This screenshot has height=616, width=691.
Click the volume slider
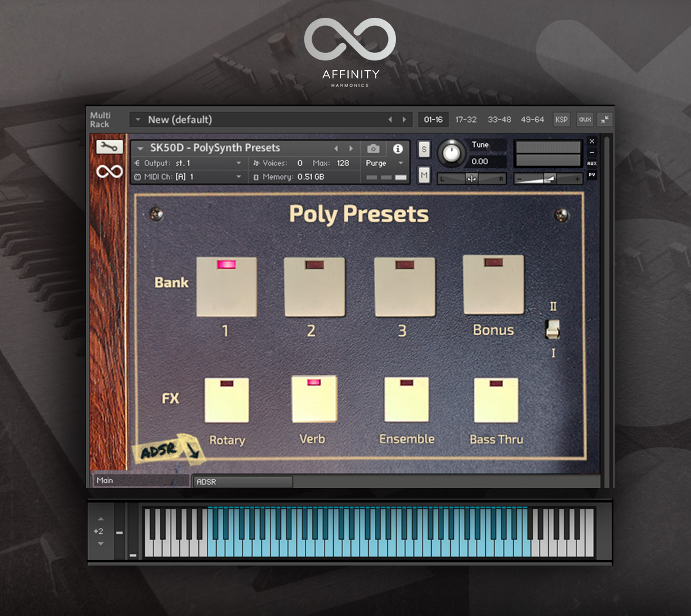[548, 178]
